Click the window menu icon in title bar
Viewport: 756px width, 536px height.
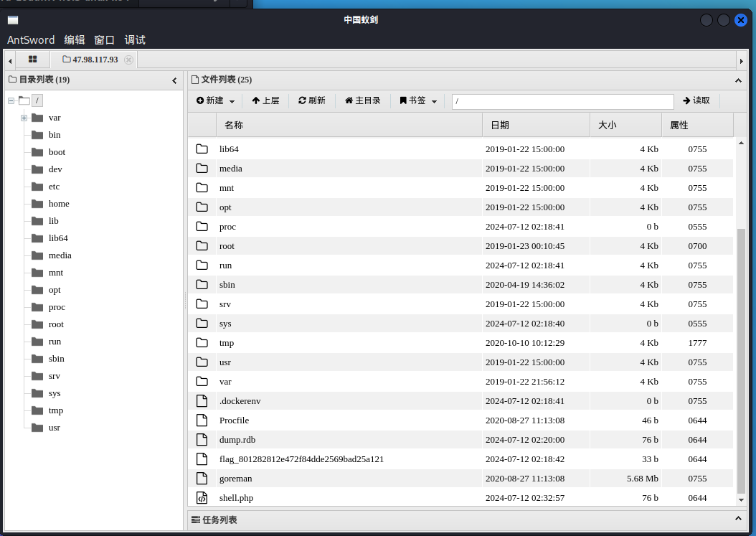coord(13,20)
